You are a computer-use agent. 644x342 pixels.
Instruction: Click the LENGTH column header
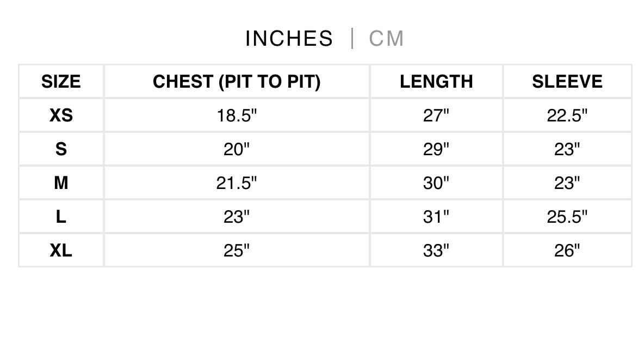pos(436,82)
